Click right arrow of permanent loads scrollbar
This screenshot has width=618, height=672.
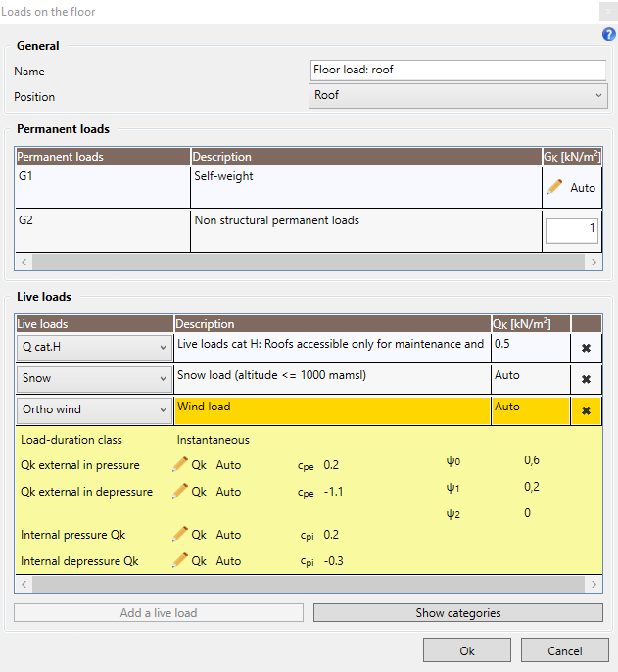click(x=594, y=262)
